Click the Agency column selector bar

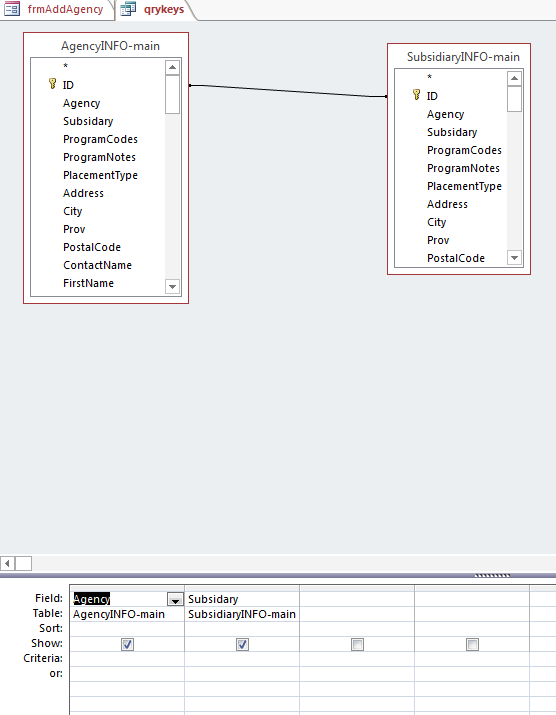click(127, 588)
